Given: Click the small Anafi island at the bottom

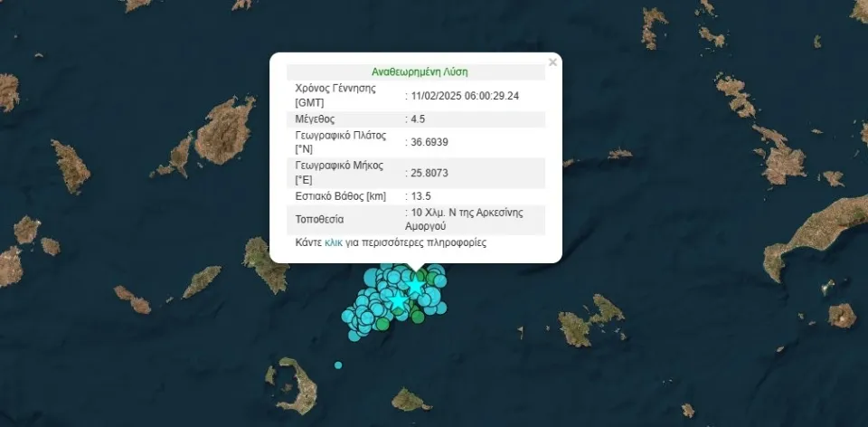Looking at the screenshot, I should pos(410,400).
